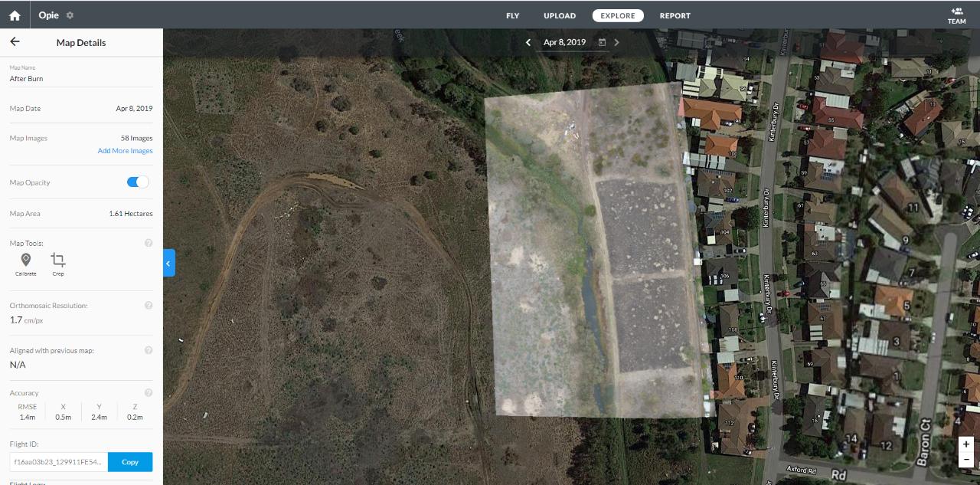980x485 pixels.
Task: Open the Team members icon
Action: (956, 15)
